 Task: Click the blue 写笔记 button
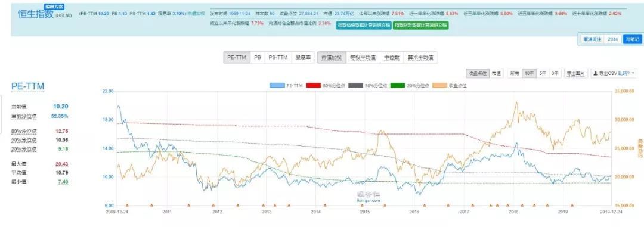(631, 39)
